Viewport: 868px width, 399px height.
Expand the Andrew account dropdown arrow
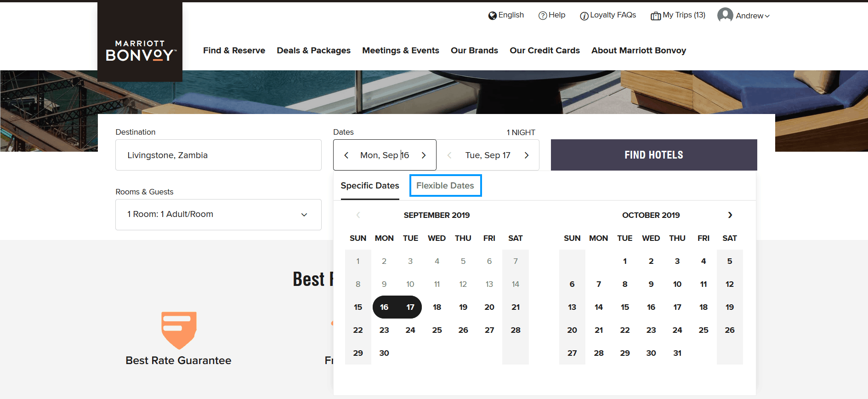767,16
